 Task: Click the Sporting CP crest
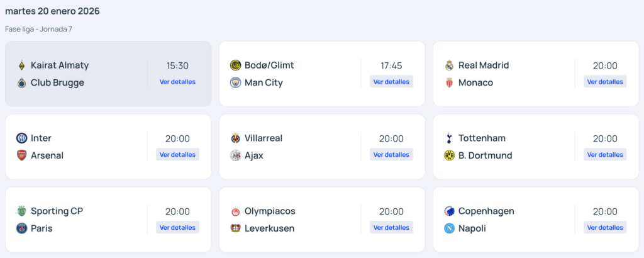tap(22, 211)
